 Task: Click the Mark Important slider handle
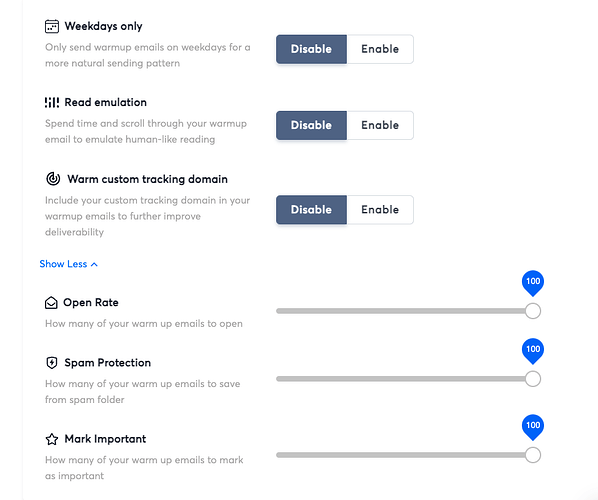click(533, 455)
